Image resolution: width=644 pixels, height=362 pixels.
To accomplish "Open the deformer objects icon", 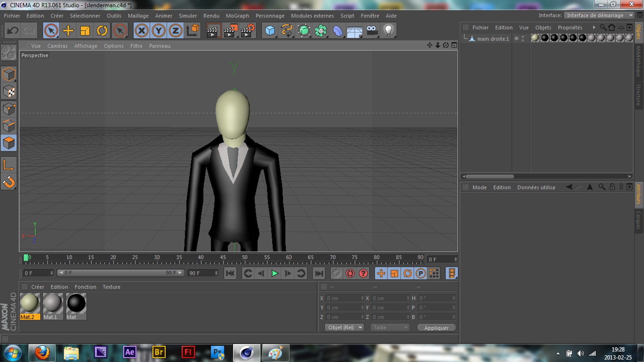I will coord(338,31).
